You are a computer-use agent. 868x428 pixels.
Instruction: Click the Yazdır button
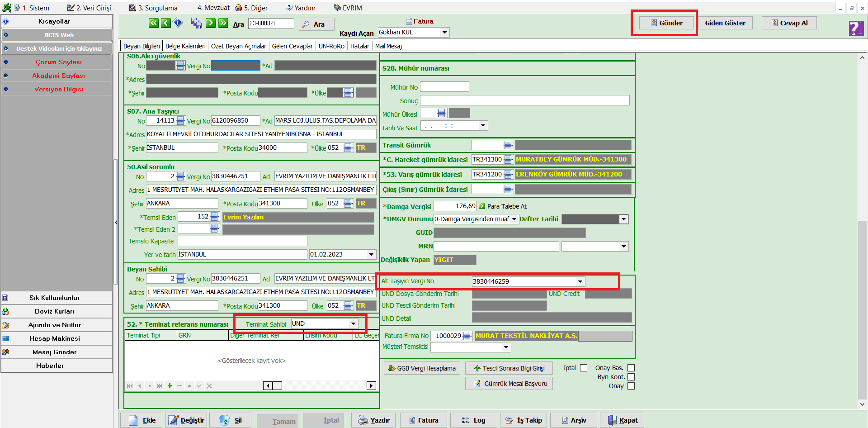(x=374, y=420)
